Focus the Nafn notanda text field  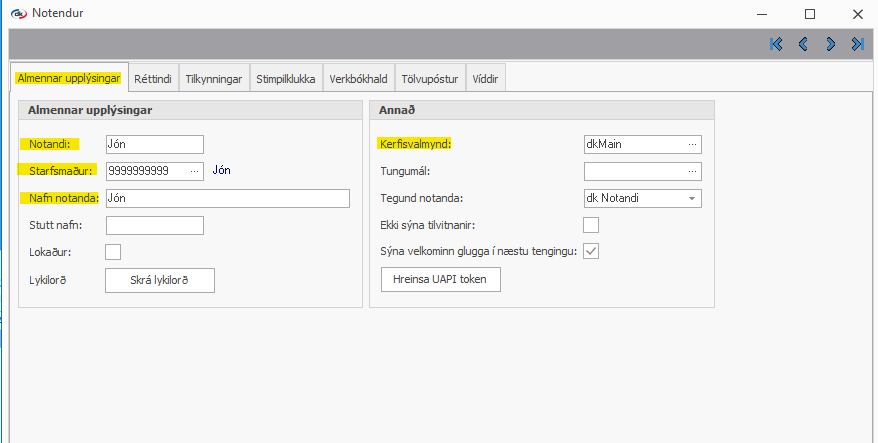(x=227, y=198)
